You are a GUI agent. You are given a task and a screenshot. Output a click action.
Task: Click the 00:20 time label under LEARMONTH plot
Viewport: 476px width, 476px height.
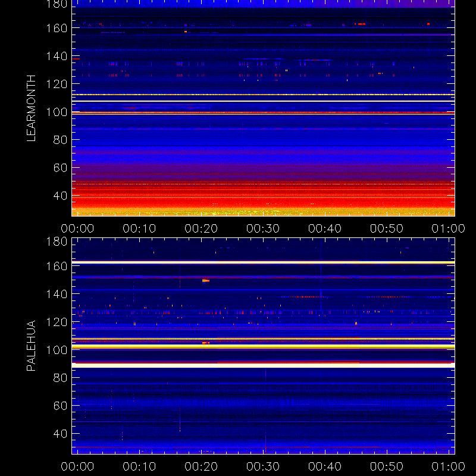pos(201,228)
